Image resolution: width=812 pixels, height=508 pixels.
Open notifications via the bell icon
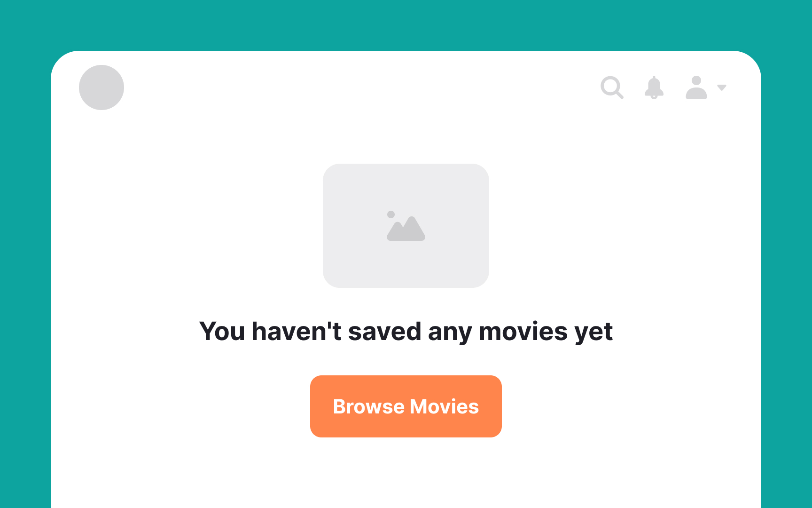tap(654, 87)
